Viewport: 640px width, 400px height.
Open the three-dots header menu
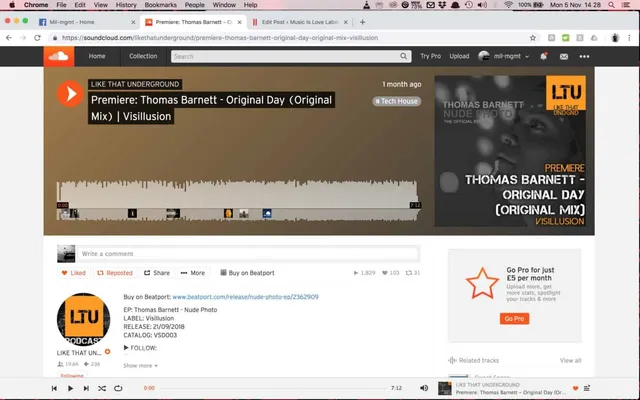(584, 56)
